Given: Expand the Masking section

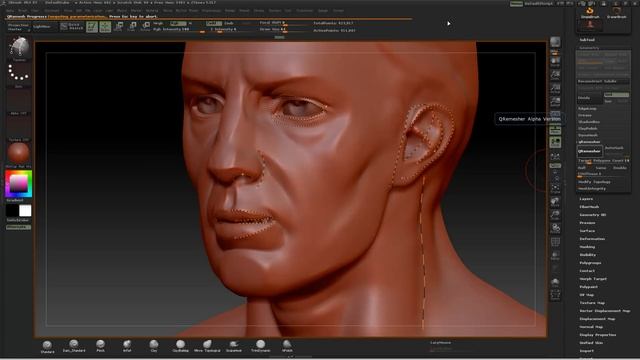Looking at the screenshot, I should [x=587, y=247].
